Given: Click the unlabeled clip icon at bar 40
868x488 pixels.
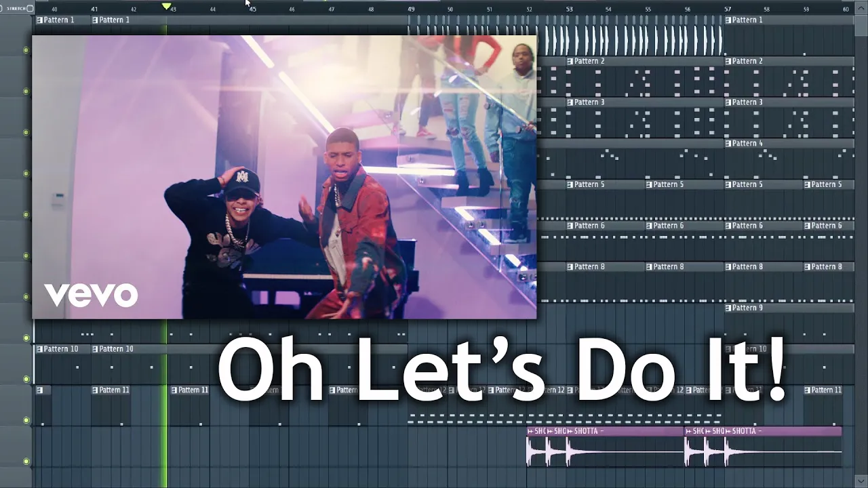Looking at the screenshot, I should pyautogui.click(x=39, y=390).
